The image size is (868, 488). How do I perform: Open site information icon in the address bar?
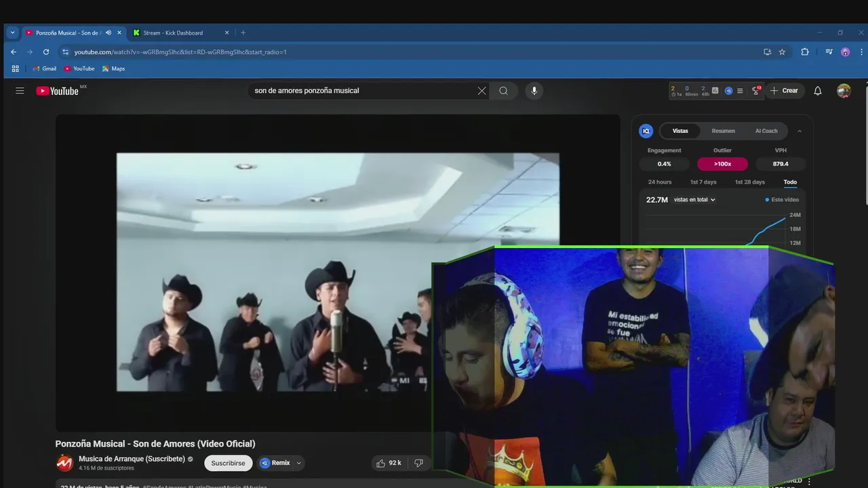tap(66, 52)
